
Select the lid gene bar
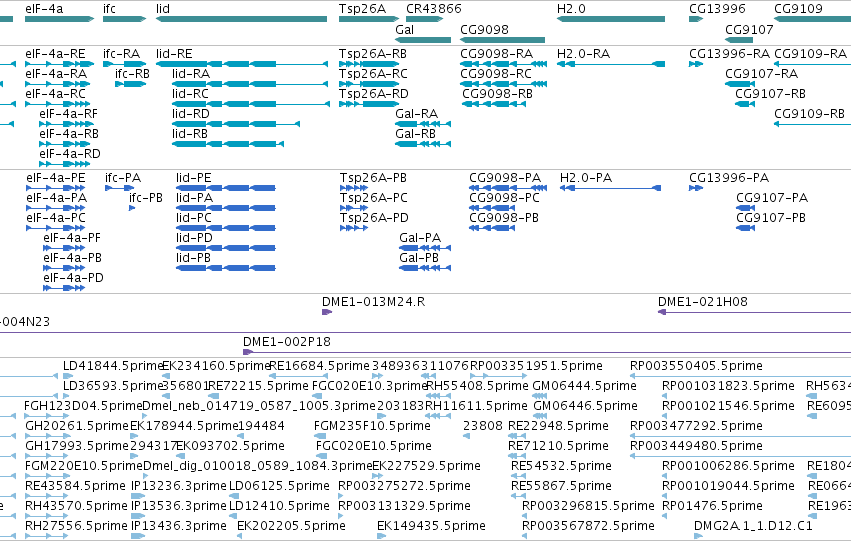pyautogui.click(x=242, y=19)
